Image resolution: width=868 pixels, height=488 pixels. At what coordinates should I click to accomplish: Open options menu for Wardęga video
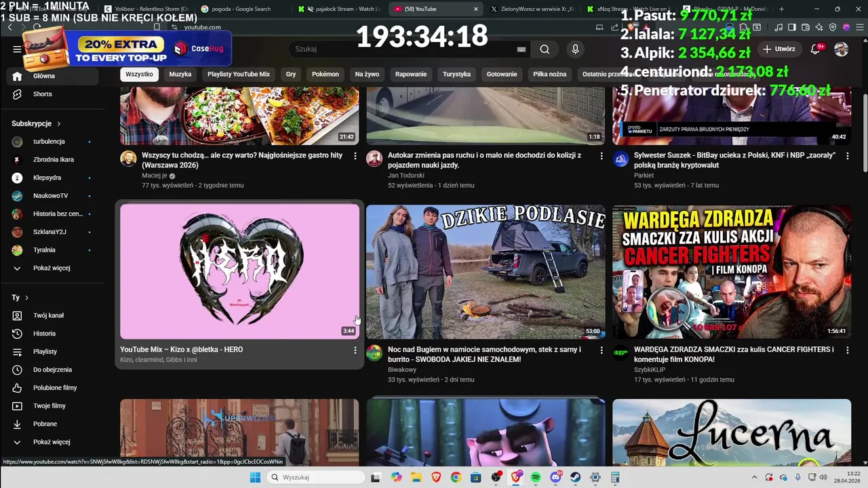point(847,350)
